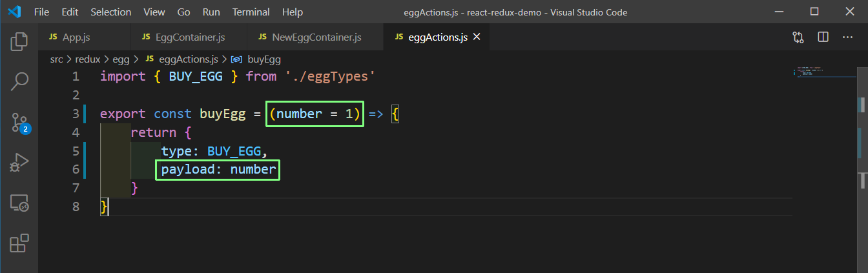Open the Run menu
This screenshot has width=868, height=273.
[x=211, y=12]
